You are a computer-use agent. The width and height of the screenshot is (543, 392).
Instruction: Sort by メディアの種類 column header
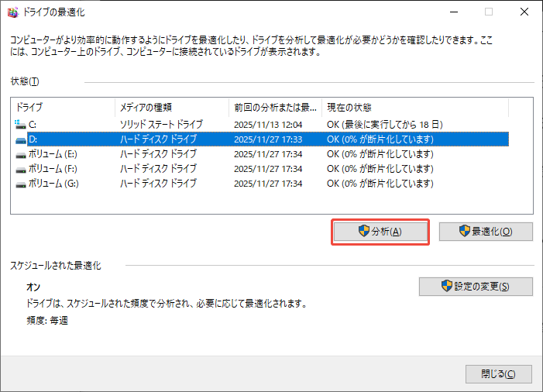pos(172,108)
